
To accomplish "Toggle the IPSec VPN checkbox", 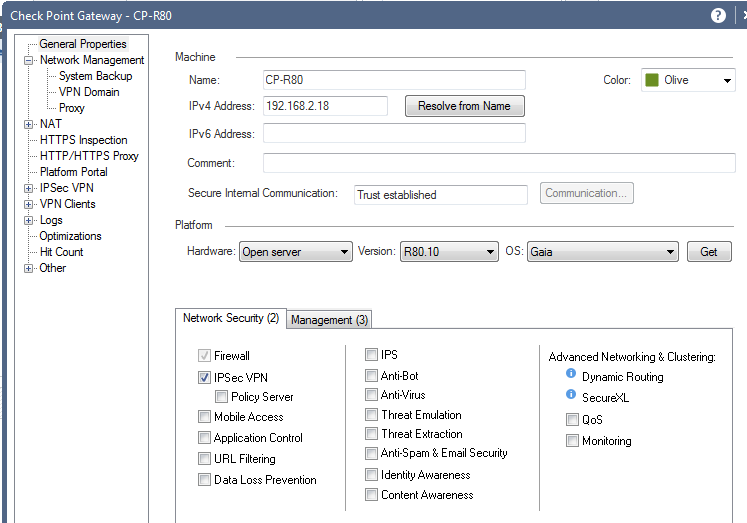I will tap(204, 378).
